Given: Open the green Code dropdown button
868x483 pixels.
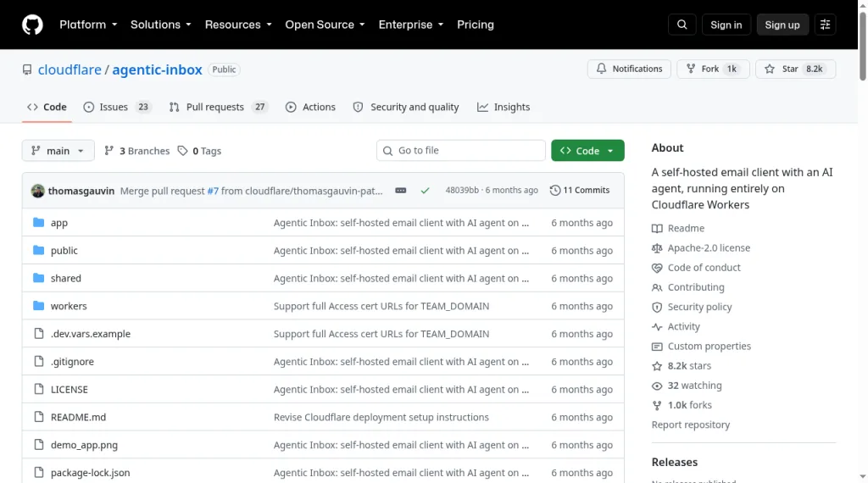Looking at the screenshot, I should tap(587, 151).
